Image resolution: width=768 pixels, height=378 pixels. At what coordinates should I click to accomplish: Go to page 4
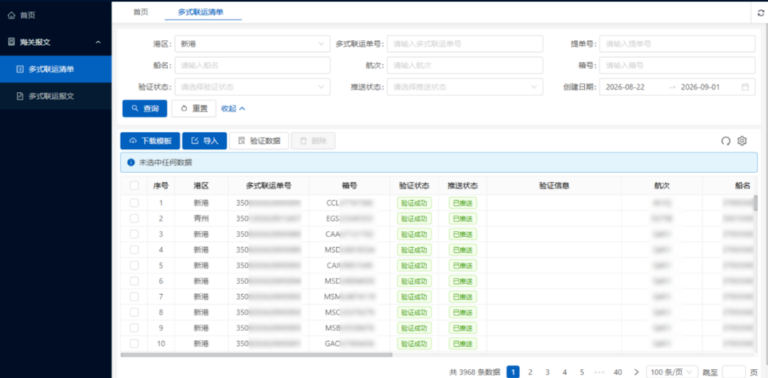[565, 372]
